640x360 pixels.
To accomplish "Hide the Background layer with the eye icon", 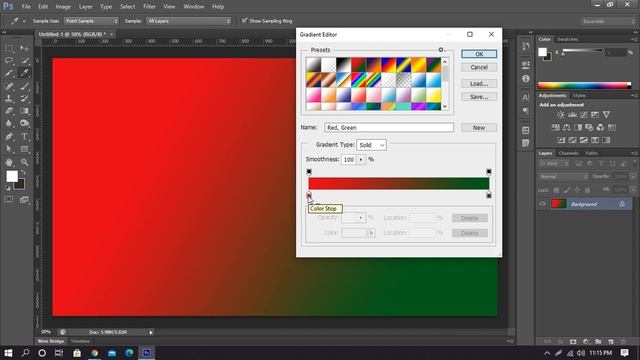I will (x=543, y=204).
